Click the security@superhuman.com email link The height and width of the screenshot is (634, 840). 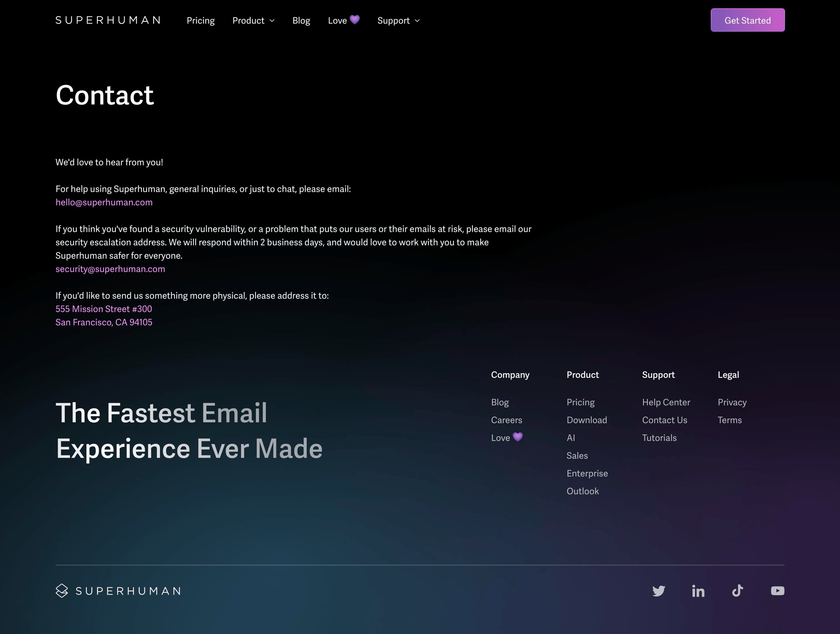[110, 269]
